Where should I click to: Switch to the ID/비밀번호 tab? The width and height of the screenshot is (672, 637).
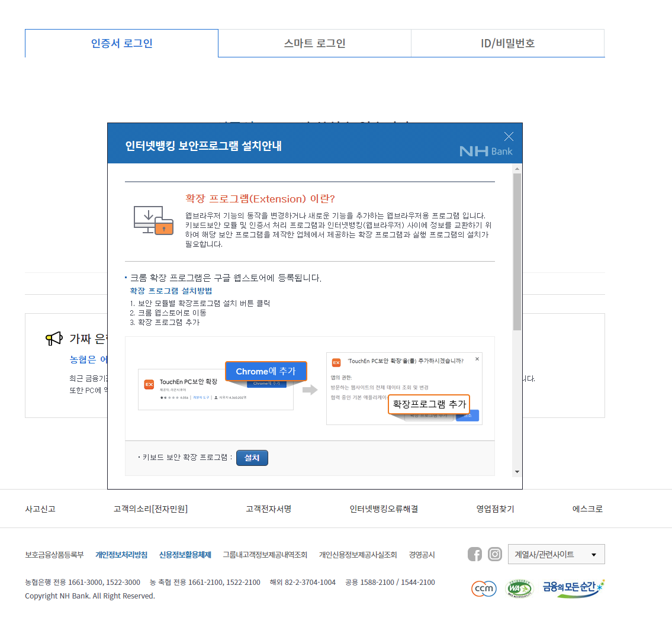[x=507, y=43]
